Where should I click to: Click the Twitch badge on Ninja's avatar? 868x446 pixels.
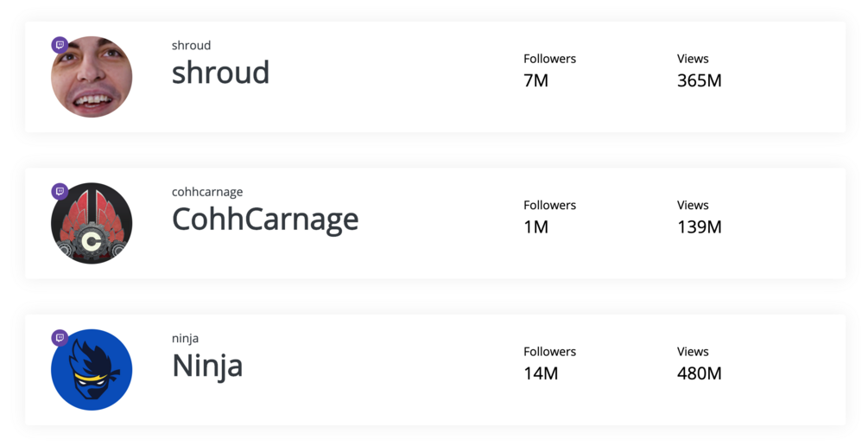pyautogui.click(x=60, y=337)
